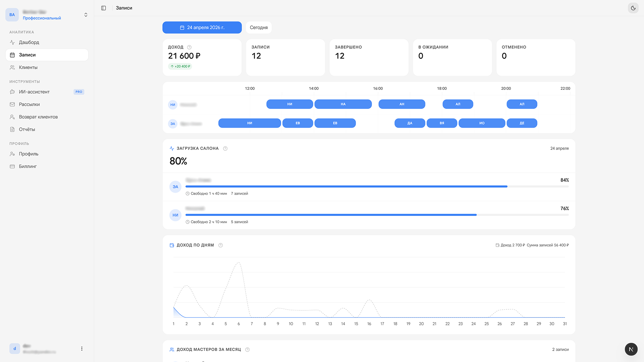Click the НИ 76% load progress bar
This screenshot has height=362, width=644.
coord(377,215)
